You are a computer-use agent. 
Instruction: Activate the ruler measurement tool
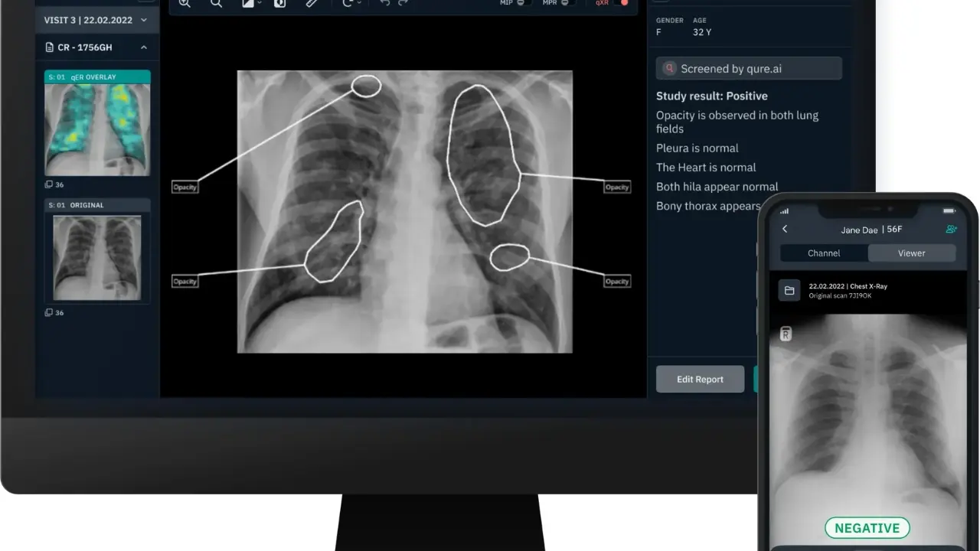tap(312, 4)
